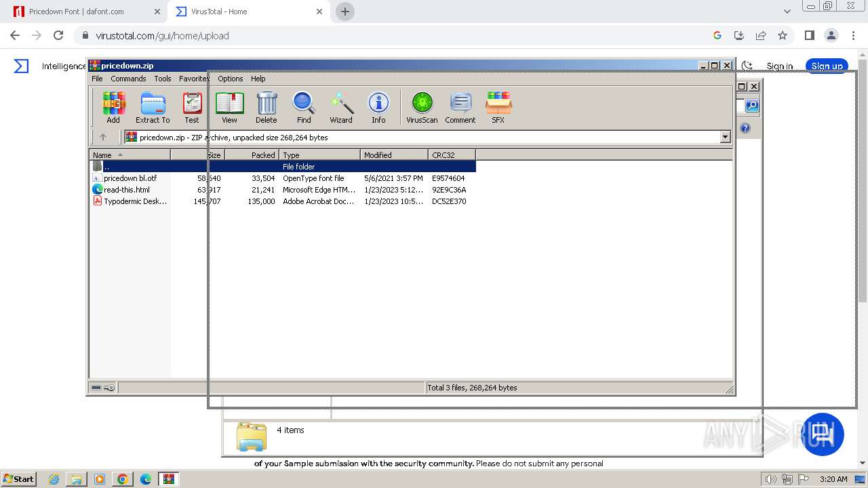The height and width of the screenshot is (488, 868).
Task: Click the SFX toolbar icon
Action: 498,108
